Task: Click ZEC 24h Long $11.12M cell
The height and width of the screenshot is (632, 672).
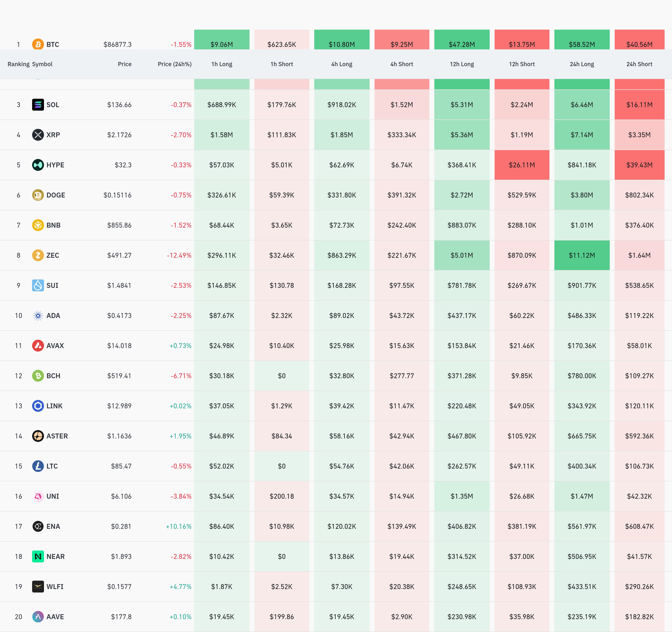Action: click(581, 255)
